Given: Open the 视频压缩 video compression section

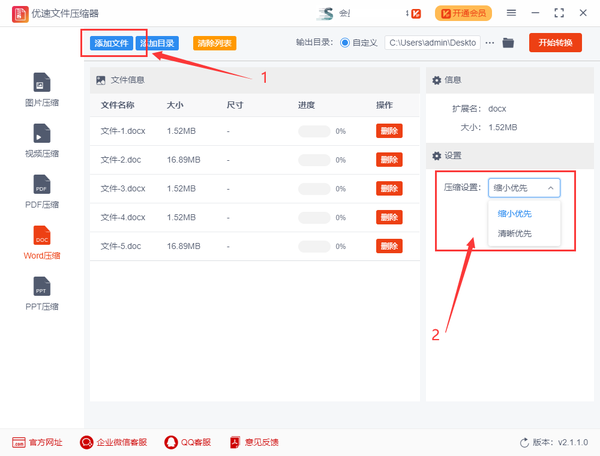Looking at the screenshot, I should 41,140.
